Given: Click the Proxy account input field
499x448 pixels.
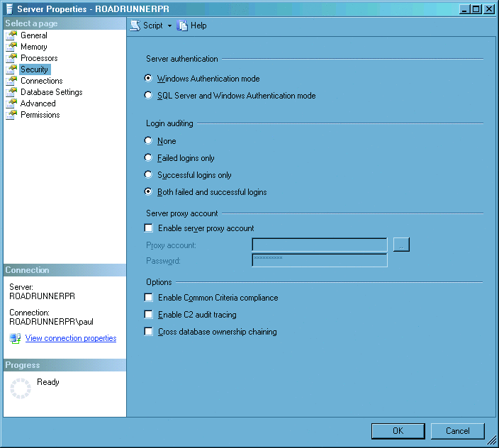Looking at the screenshot, I should pyautogui.click(x=320, y=245).
